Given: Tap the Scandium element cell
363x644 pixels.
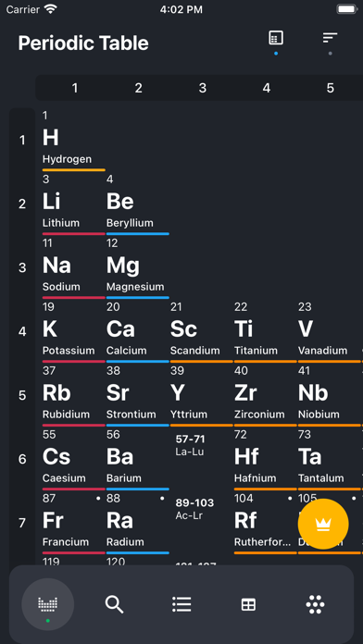Looking at the screenshot, I should click(x=202, y=332).
